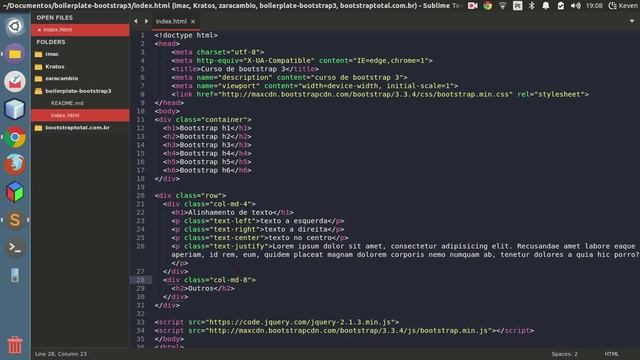The width and height of the screenshot is (640, 360).
Task: Open the Trash in the dock
Action: 15,345
